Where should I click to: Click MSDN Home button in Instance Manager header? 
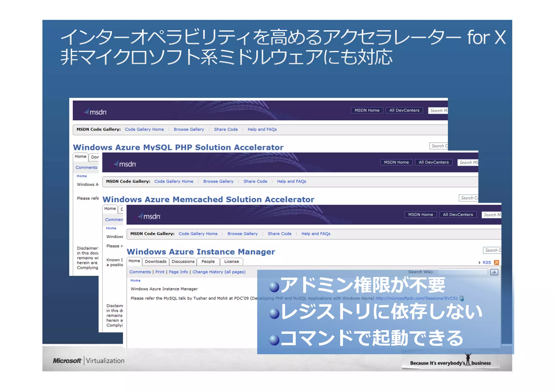tap(420, 214)
